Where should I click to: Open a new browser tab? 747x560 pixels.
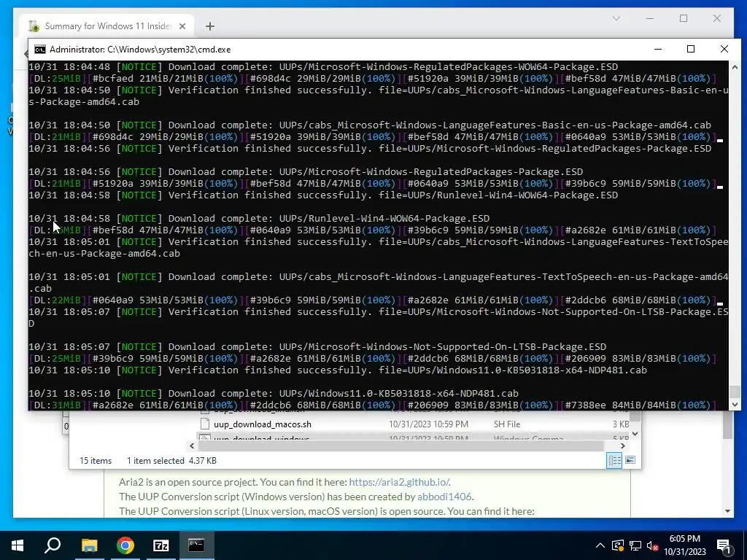(209, 26)
